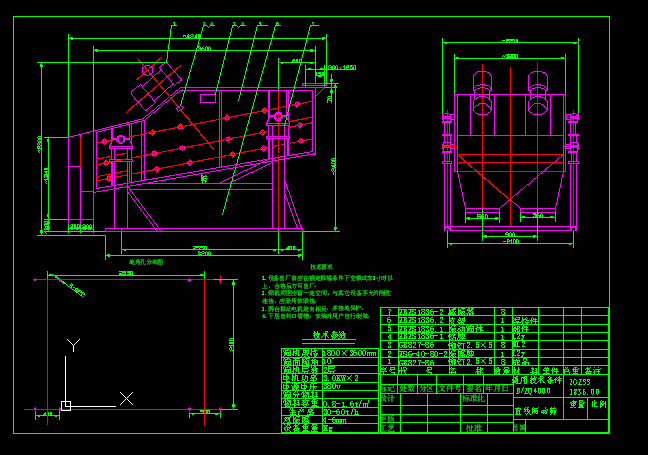Click the 备注 column header
Screen dimensions: 648x455
coord(594,370)
